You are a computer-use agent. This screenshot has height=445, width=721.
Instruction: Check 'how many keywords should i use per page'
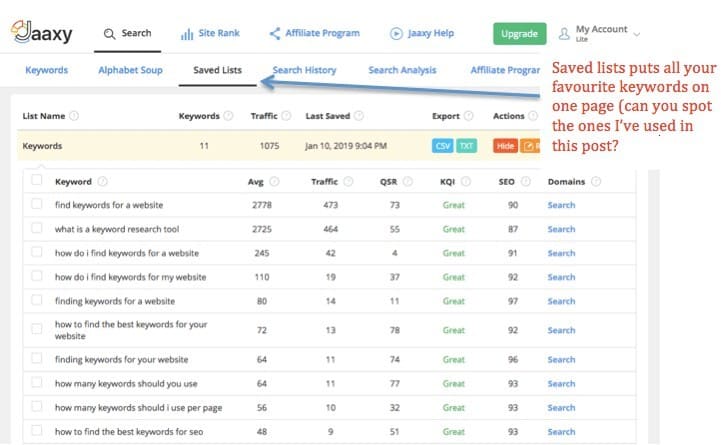[x=36, y=406]
